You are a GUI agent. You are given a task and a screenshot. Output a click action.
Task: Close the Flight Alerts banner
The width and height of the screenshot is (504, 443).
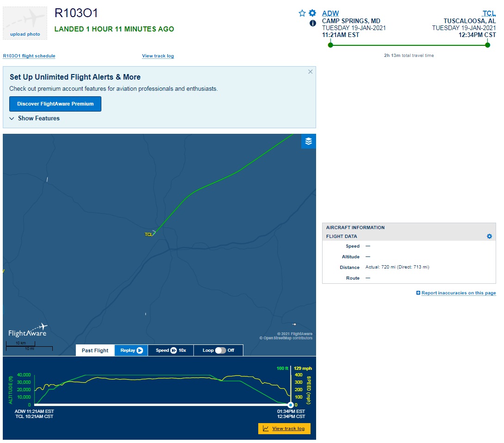click(310, 72)
